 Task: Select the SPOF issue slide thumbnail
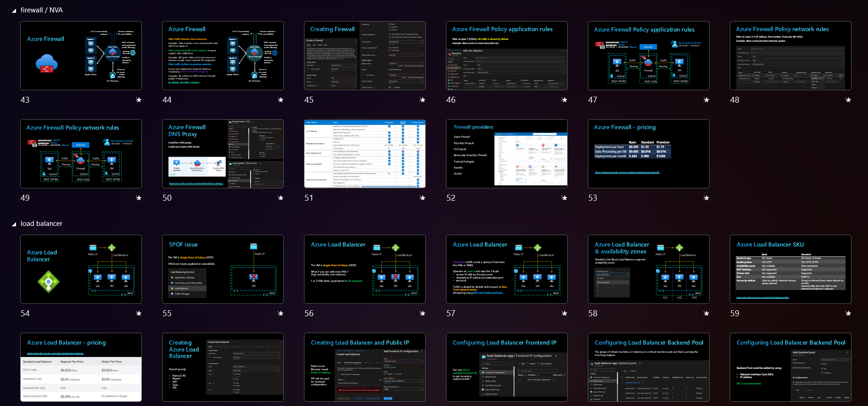[x=223, y=269]
